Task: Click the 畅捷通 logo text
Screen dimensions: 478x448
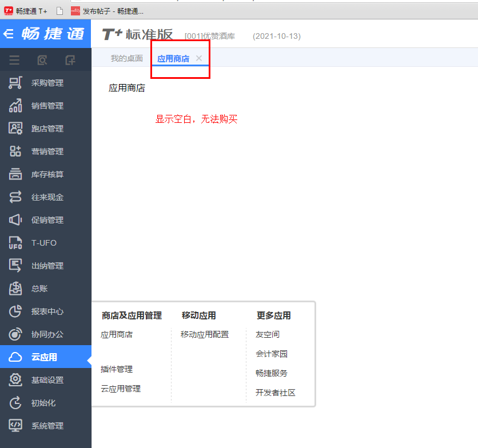Action: (x=53, y=34)
